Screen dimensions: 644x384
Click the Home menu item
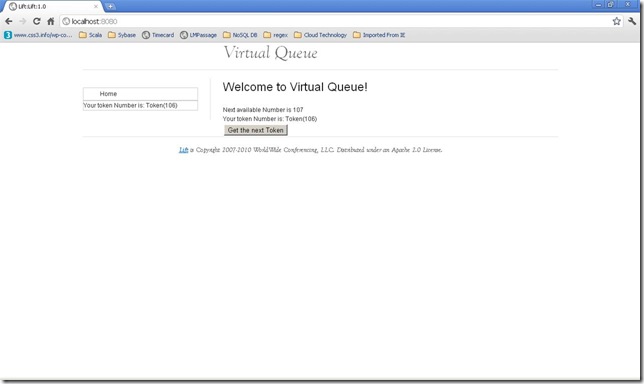click(108, 94)
